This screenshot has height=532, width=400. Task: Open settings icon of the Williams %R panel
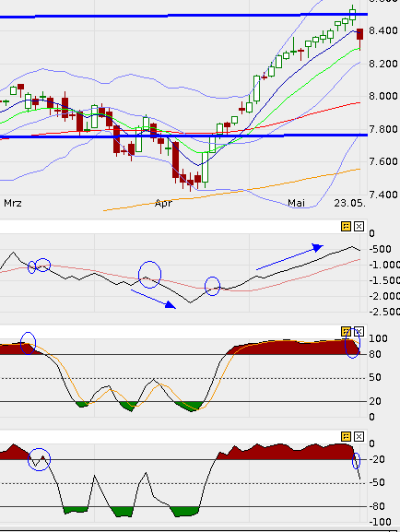tap(346, 436)
